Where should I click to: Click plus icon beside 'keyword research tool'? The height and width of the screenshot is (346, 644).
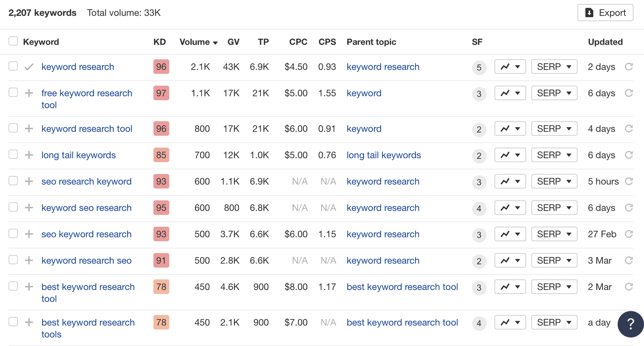pos(29,128)
